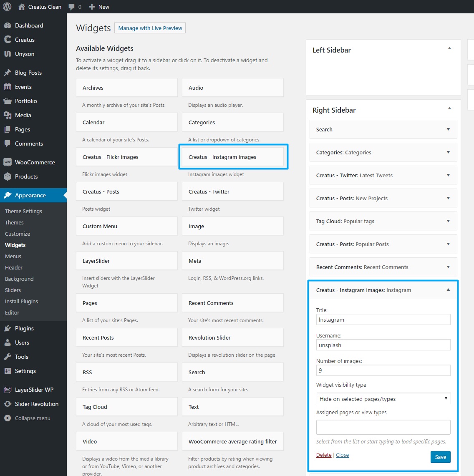Image resolution: width=474 pixels, height=476 pixels.
Task: Click the Collapse menu arrow icon
Action: [8, 418]
